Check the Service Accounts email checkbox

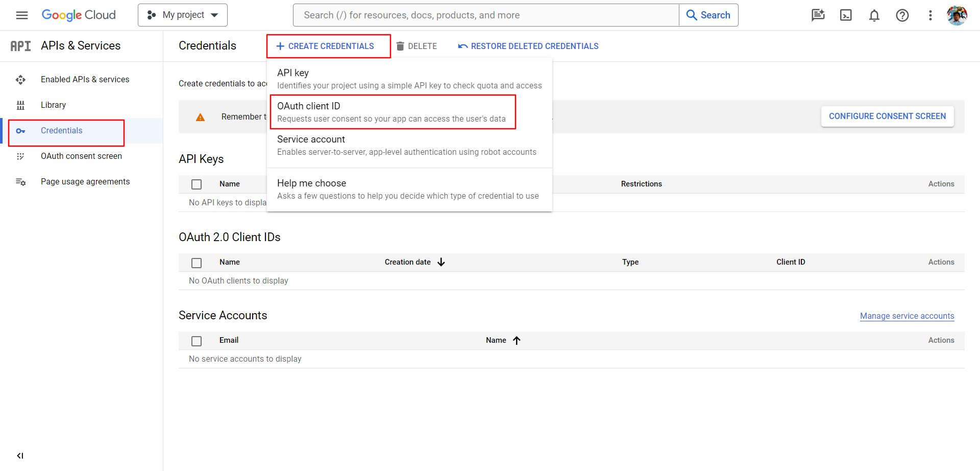197,341
